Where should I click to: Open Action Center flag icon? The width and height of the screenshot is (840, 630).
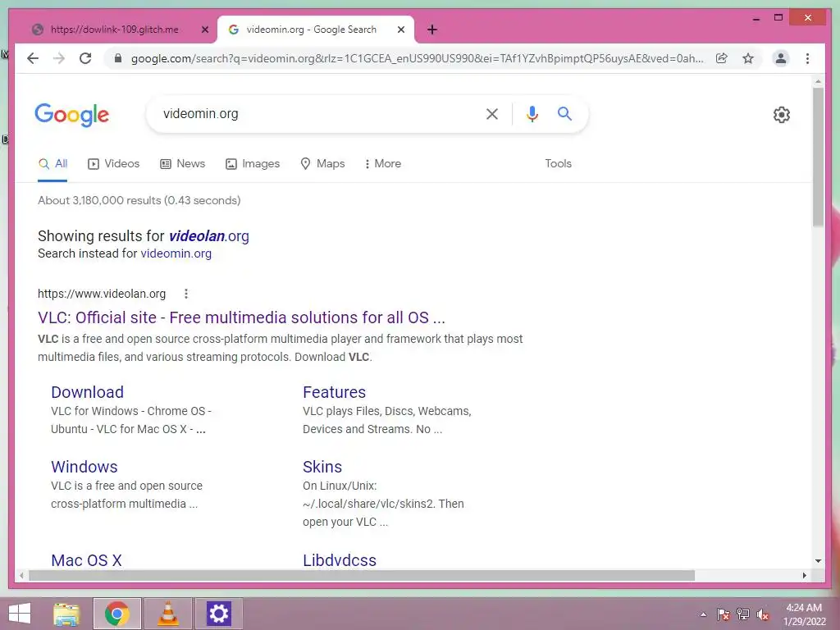point(723,614)
